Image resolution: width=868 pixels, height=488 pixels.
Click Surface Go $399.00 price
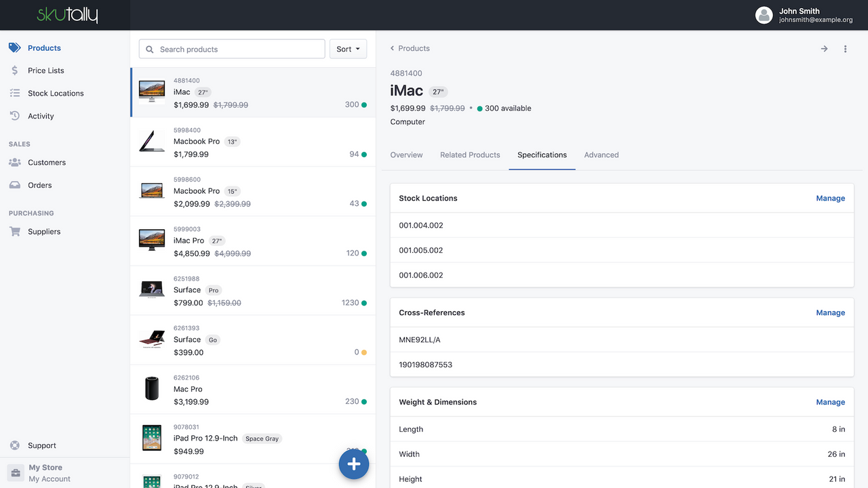tap(189, 352)
